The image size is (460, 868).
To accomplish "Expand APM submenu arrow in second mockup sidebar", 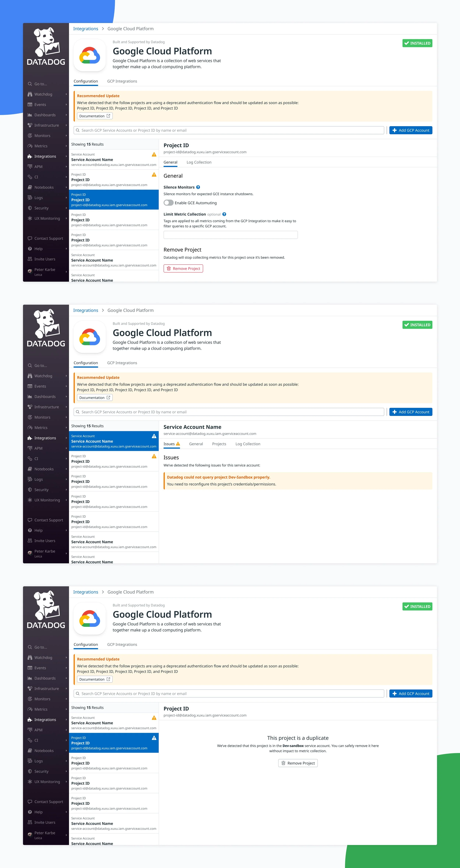I will click(66, 448).
